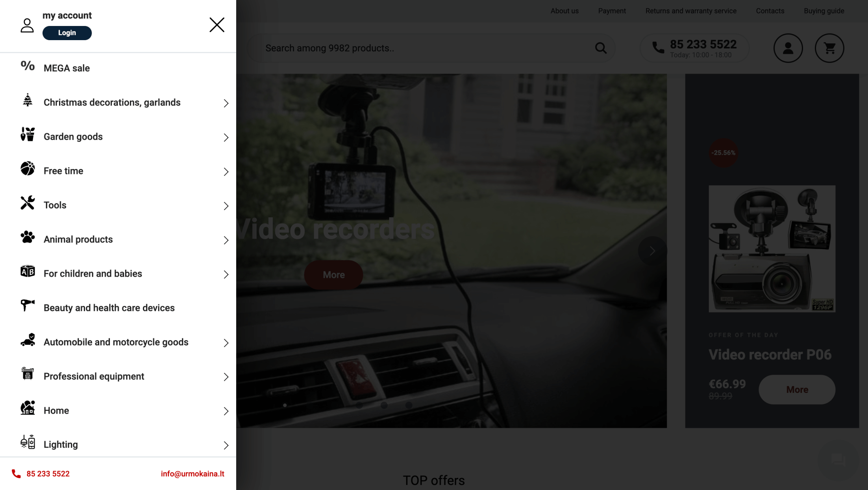The width and height of the screenshot is (868, 490).
Task: Click the paw icon for Animal products
Action: point(28,237)
